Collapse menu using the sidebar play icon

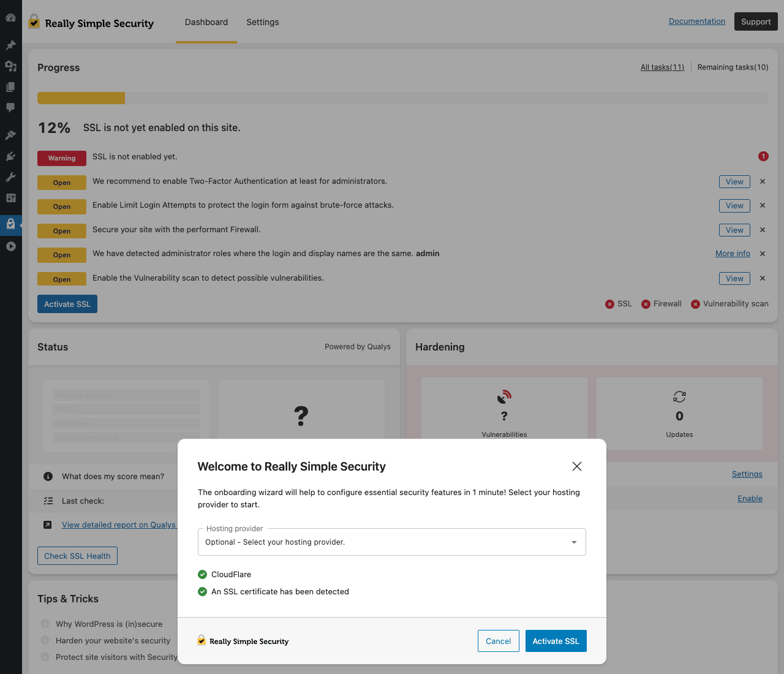point(10,246)
